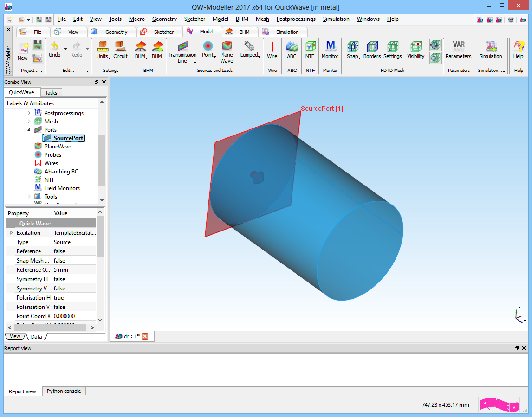The width and height of the screenshot is (532, 417).
Task: Open the Postprocessings menu
Action: [x=296, y=19]
